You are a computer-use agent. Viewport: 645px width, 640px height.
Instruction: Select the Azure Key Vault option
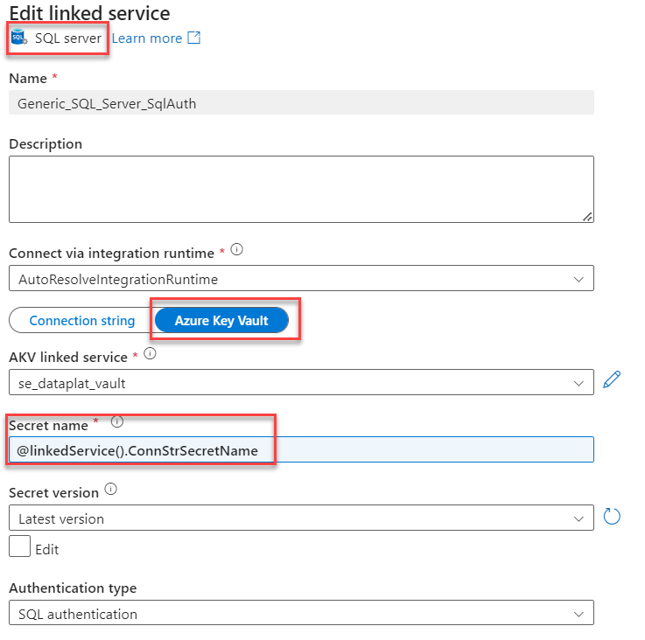point(221,320)
